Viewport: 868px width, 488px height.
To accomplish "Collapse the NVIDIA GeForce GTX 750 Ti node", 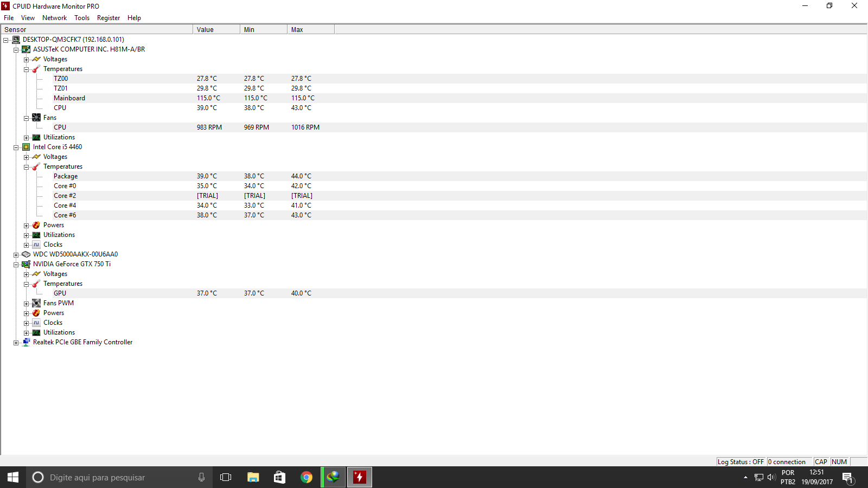I will click(x=16, y=265).
